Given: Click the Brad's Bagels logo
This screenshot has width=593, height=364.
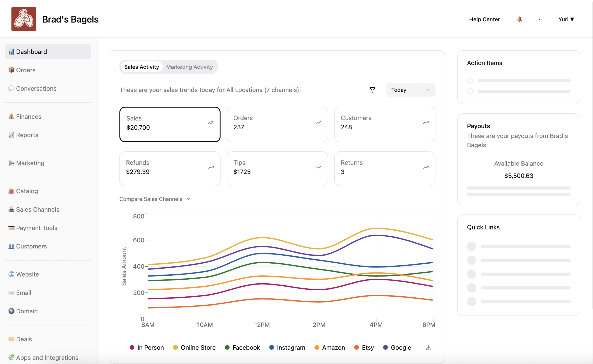Looking at the screenshot, I should 24,19.
